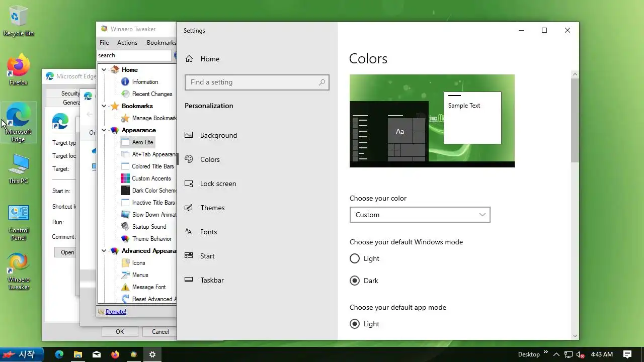Switch to Security tab in Edge properties
This screenshot has width=644, height=362.
point(70,94)
